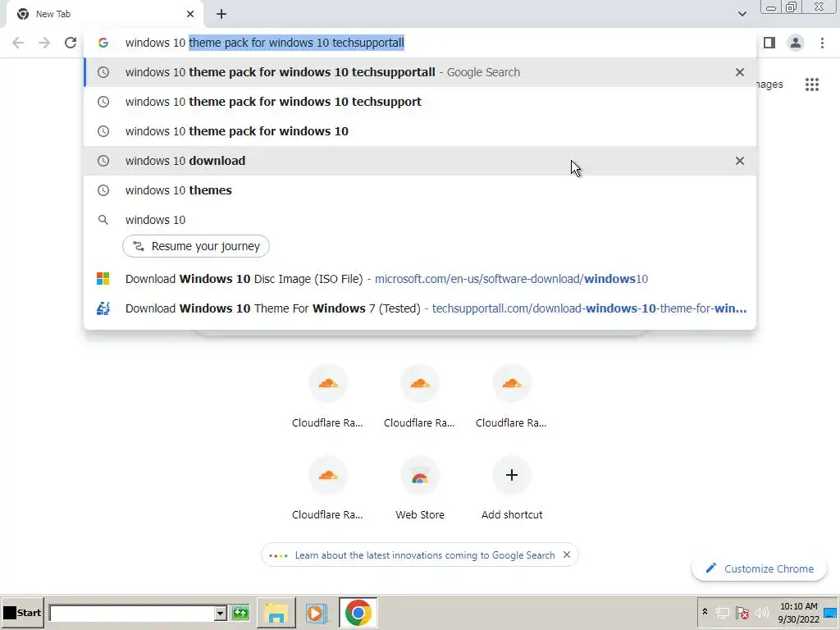
Task: Click the Customize Chrome button
Action: 759,568
